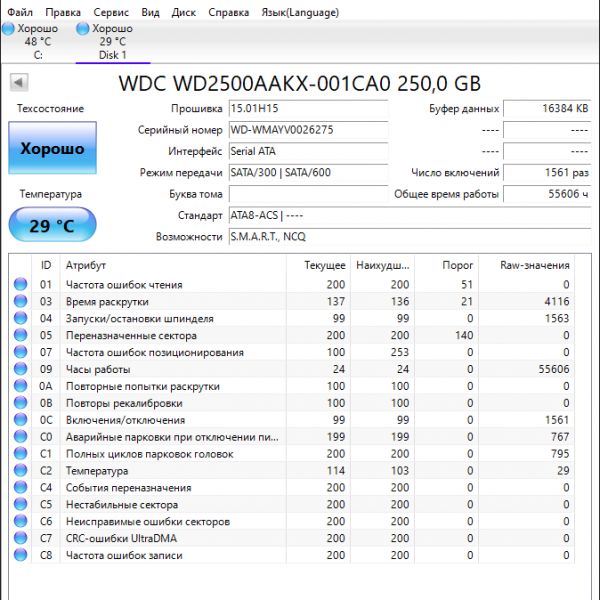Click the Raw-значения column header
600x600 pixels.
(x=527, y=265)
